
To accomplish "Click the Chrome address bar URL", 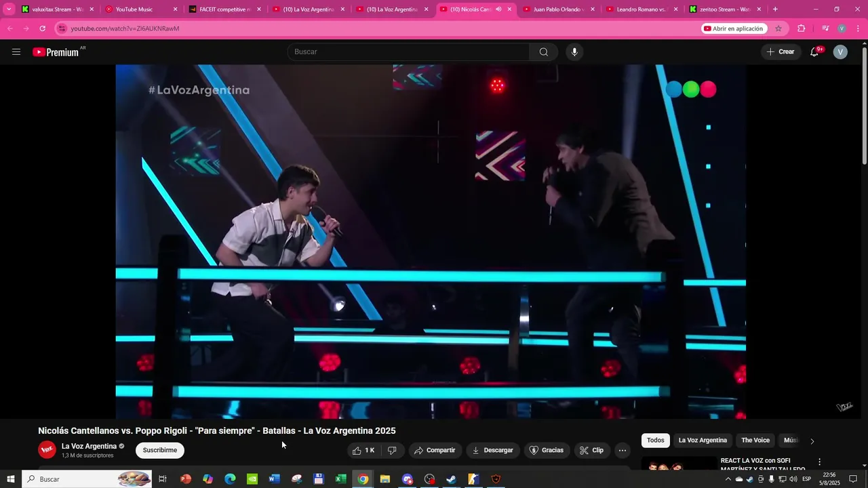I will [x=125, y=28].
